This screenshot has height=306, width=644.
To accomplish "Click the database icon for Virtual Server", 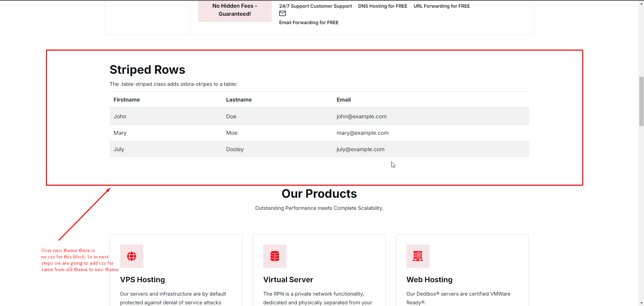I will tap(275, 256).
